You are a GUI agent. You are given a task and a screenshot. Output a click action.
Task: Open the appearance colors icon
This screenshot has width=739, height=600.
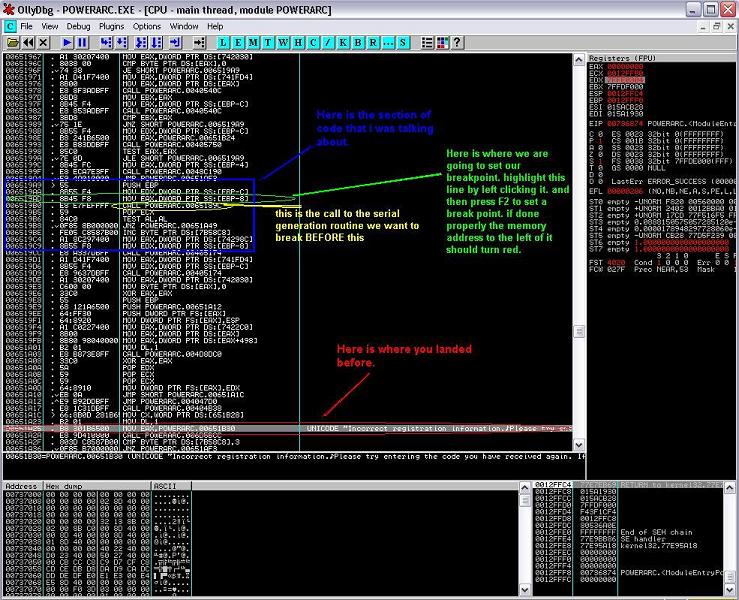[442, 43]
